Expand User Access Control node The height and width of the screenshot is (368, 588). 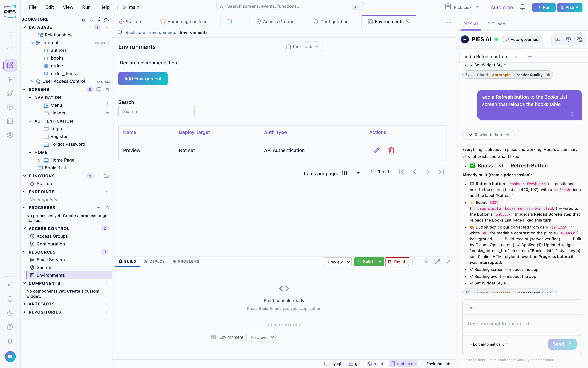[32, 82]
